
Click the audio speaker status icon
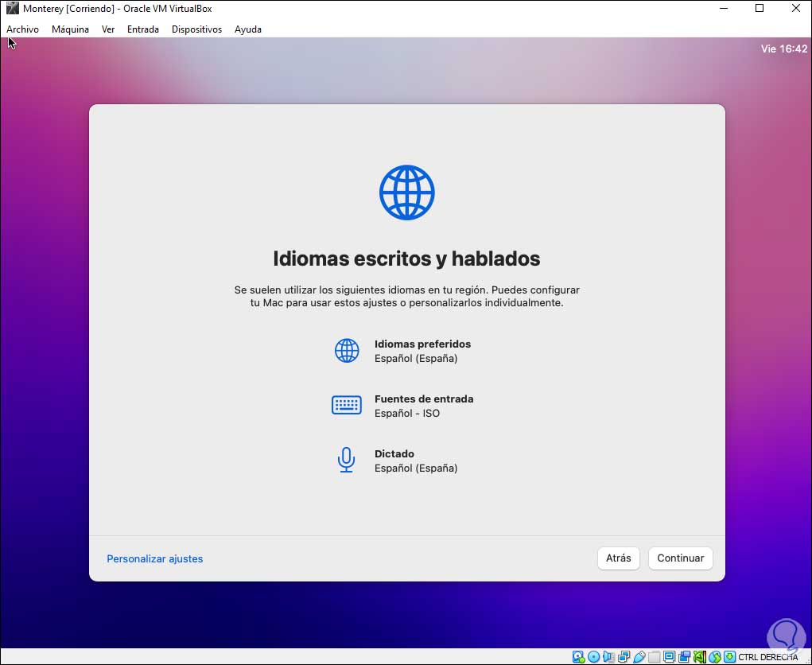click(608, 657)
